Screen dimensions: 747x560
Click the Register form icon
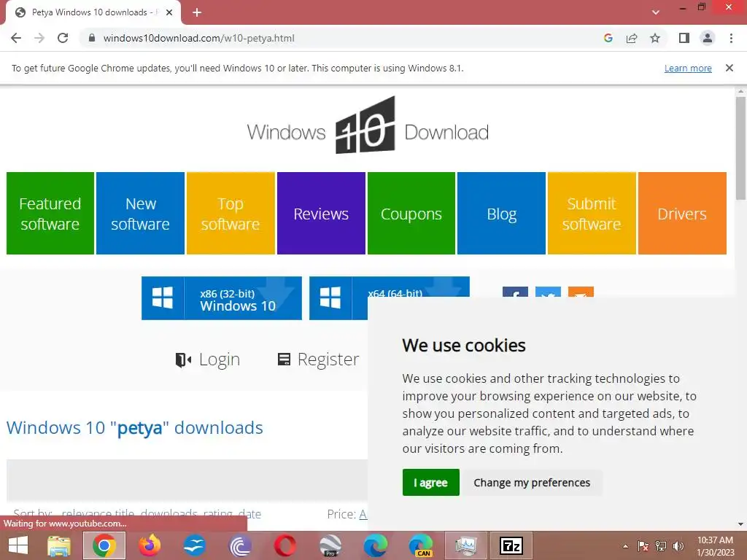(x=284, y=359)
